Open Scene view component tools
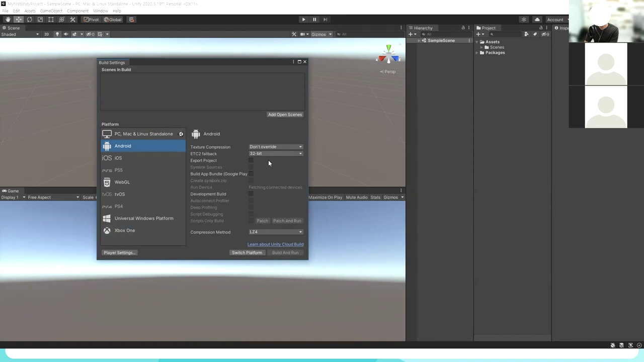Screen dimensions: 644x362 (x=294, y=34)
